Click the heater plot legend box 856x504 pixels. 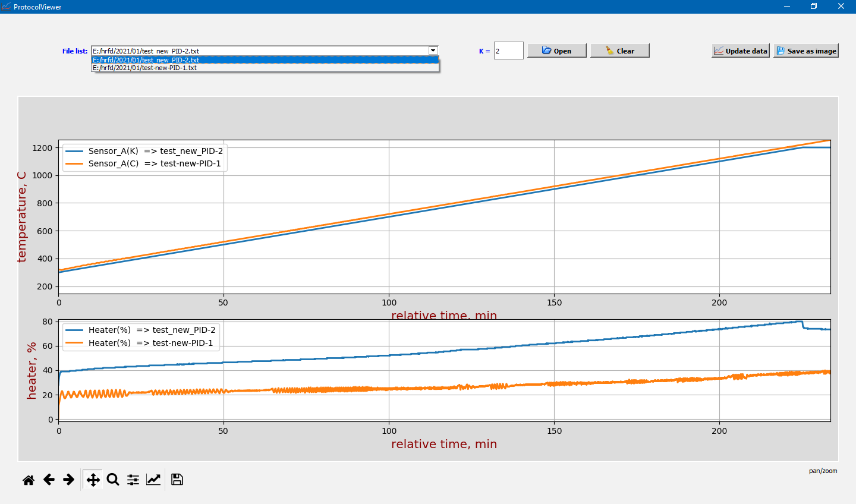[x=141, y=336]
